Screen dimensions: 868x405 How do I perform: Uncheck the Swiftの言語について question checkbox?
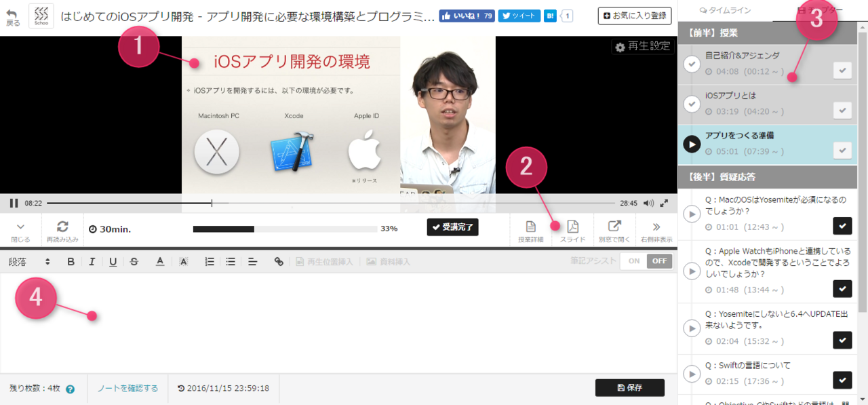coord(842,380)
